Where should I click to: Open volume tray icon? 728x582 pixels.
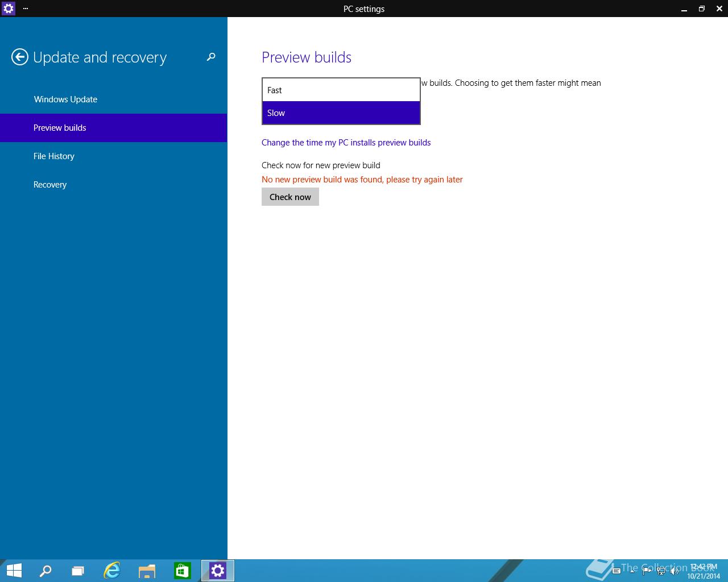point(675,571)
